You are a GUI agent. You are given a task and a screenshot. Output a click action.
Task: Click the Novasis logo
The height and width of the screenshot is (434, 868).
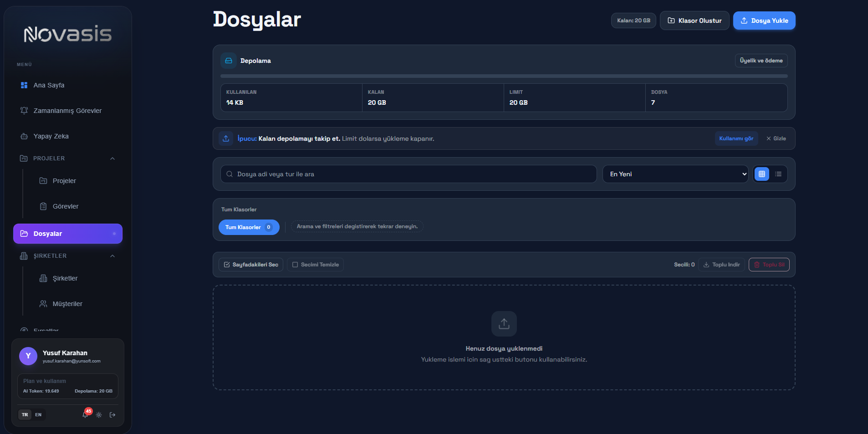pos(68,34)
